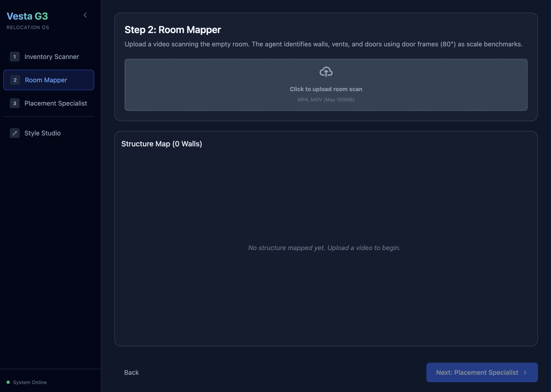
Task: Click the Style Studio pencil icon
Action: point(15,133)
